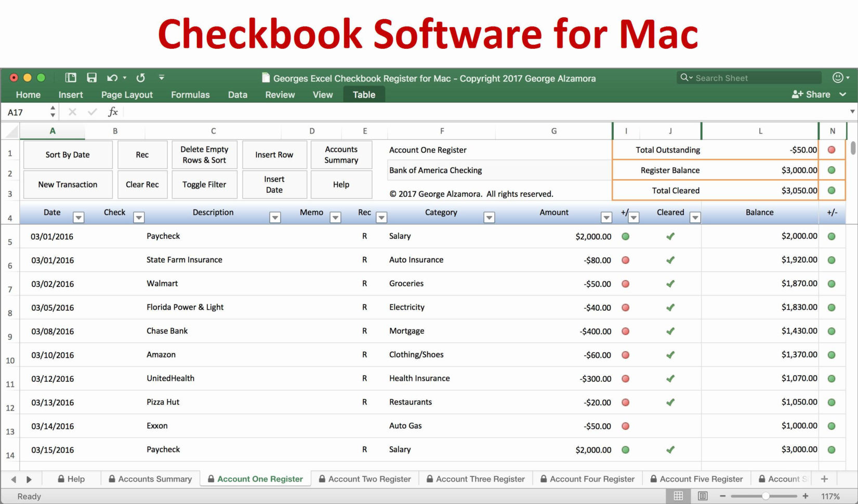Viewport: 858px width, 504px height.
Task: Click the previous sheet navigation arrow
Action: (x=14, y=479)
